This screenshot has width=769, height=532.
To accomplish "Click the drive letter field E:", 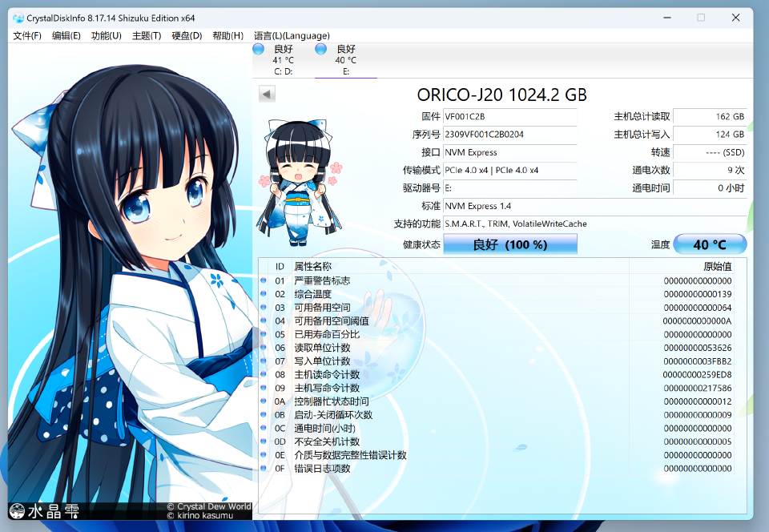I will pyautogui.click(x=510, y=187).
